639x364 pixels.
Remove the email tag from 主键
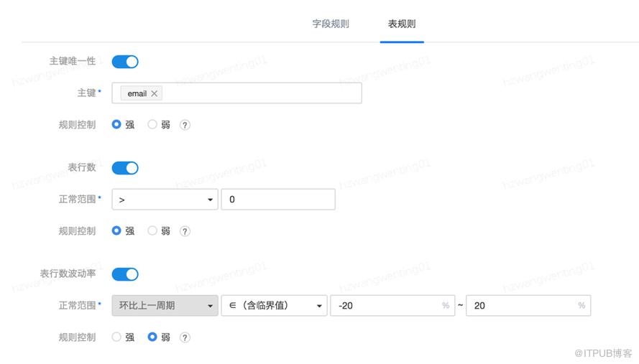click(154, 93)
